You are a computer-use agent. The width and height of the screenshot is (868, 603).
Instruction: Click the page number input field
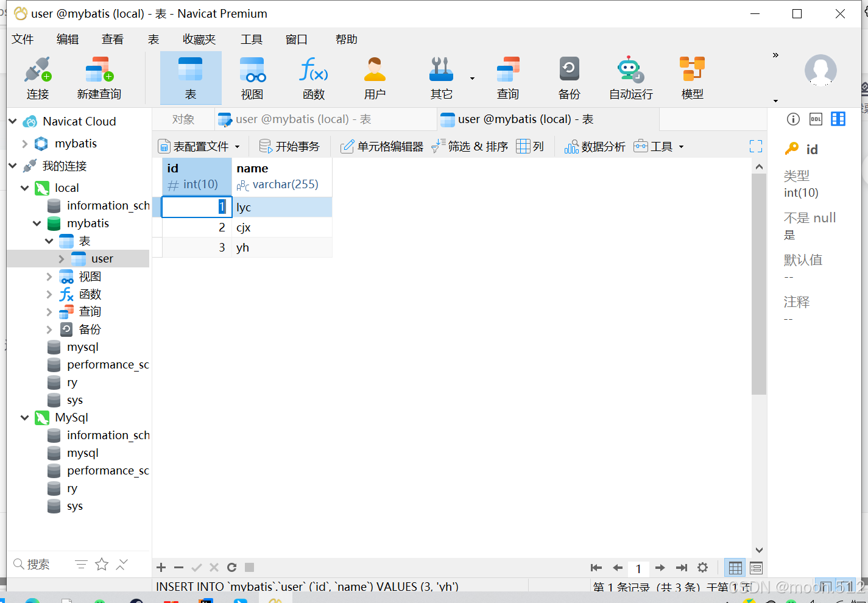[638, 568]
